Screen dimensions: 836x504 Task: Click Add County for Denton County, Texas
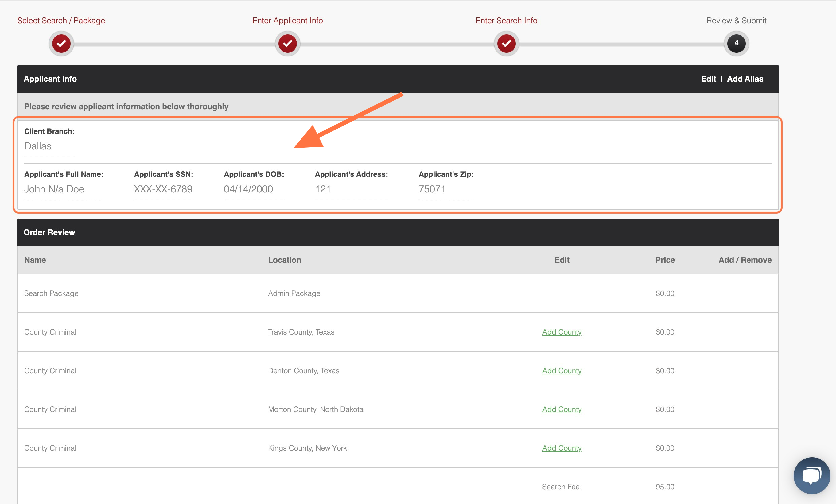point(562,371)
